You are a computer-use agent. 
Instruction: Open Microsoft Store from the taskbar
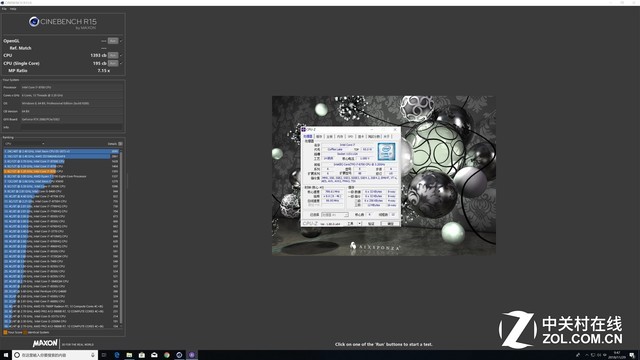click(x=142, y=355)
